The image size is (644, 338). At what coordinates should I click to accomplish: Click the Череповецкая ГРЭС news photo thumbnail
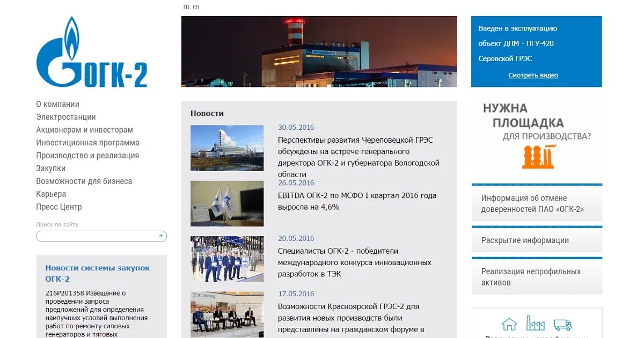227,148
